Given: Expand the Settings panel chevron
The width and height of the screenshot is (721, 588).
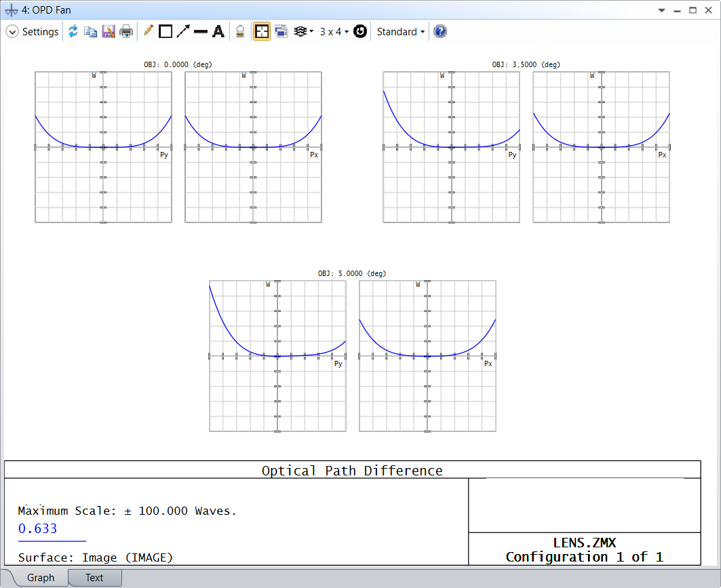Looking at the screenshot, I should click(12, 31).
